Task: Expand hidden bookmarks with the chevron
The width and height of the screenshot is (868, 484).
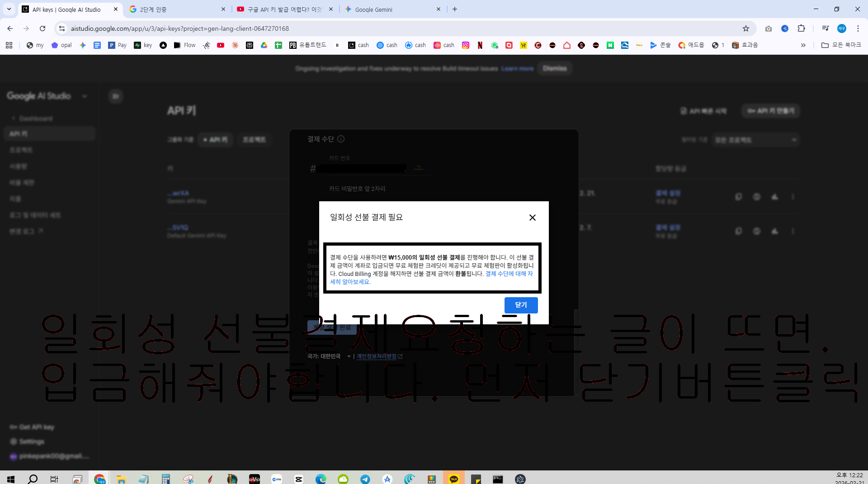Action: tap(803, 45)
